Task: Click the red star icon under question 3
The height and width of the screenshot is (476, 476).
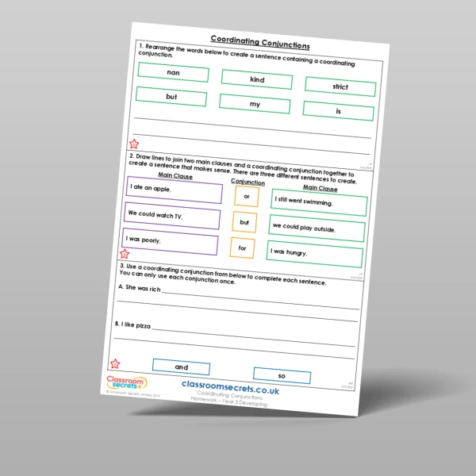Action: [x=115, y=363]
